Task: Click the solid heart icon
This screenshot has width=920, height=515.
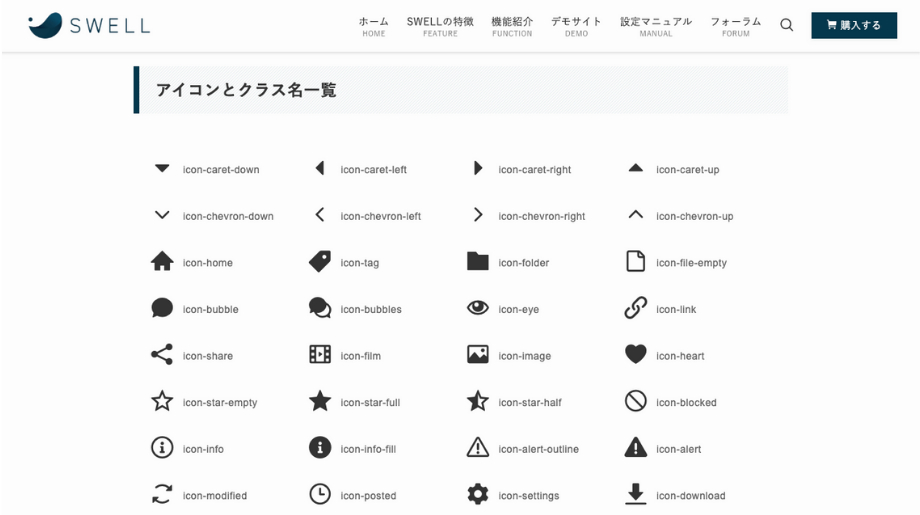Action: tap(635, 355)
